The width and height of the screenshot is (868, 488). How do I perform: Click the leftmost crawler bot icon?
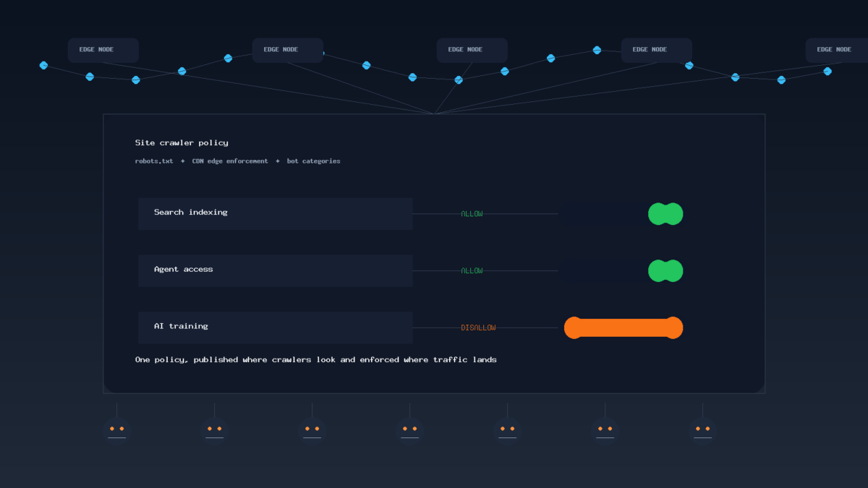point(116,429)
